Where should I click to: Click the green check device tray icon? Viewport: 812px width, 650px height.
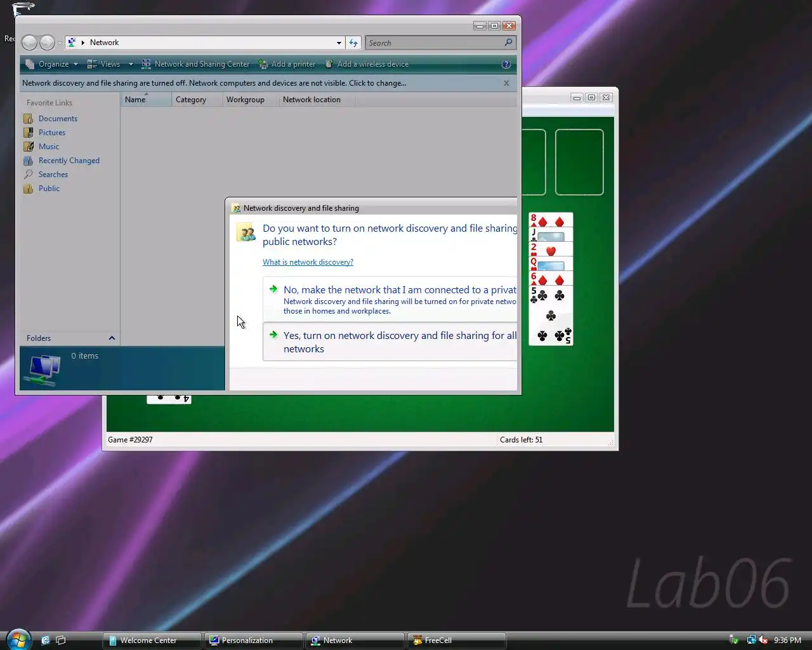(734, 640)
